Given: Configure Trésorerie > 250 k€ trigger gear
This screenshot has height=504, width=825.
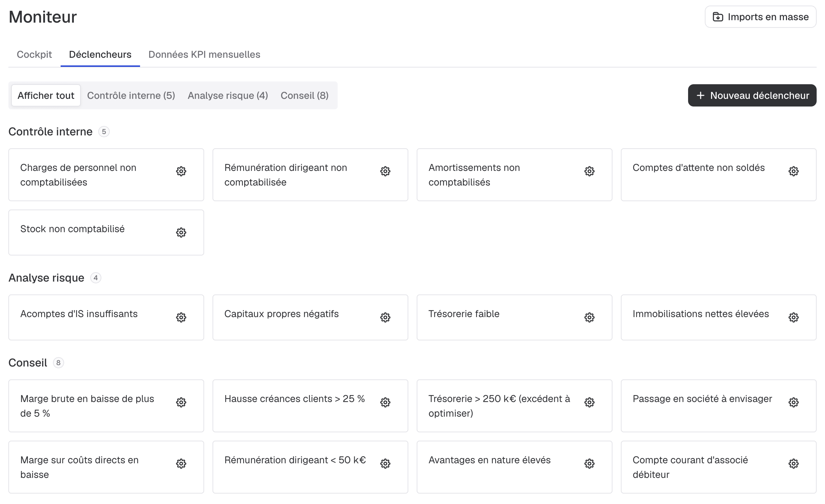Looking at the screenshot, I should (x=589, y=402).
